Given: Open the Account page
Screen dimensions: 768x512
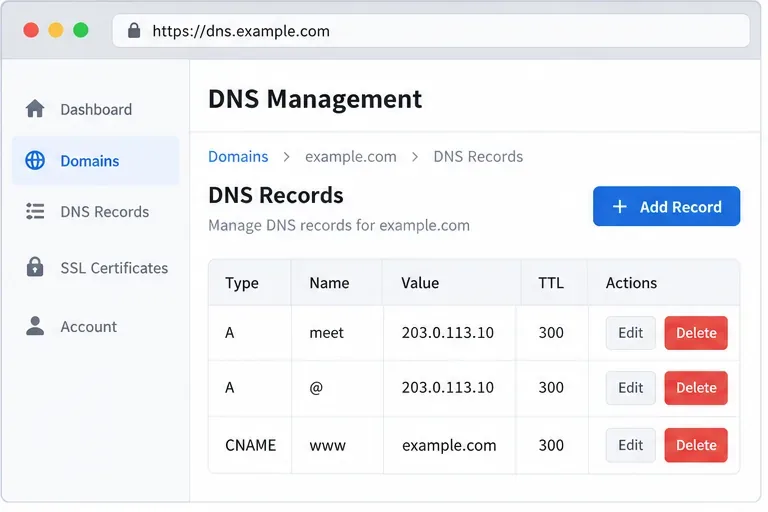Looking at the screenshot, I should coord(96,326).
